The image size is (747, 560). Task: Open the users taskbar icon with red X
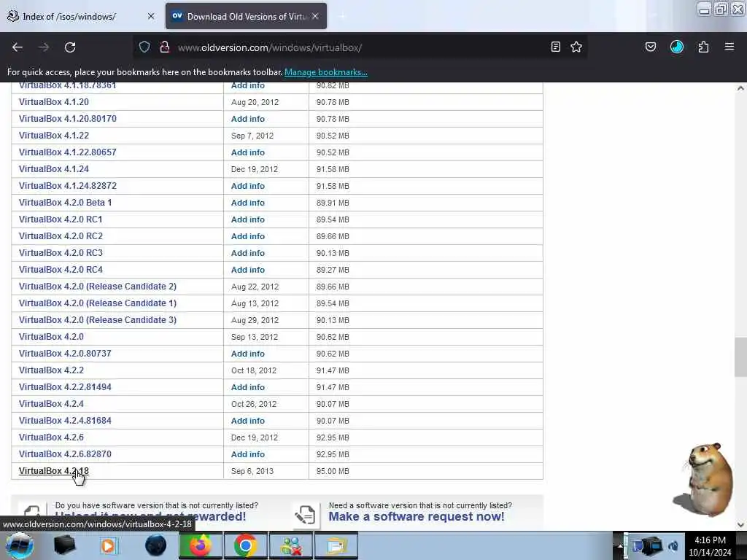click(x=290, y=545)
